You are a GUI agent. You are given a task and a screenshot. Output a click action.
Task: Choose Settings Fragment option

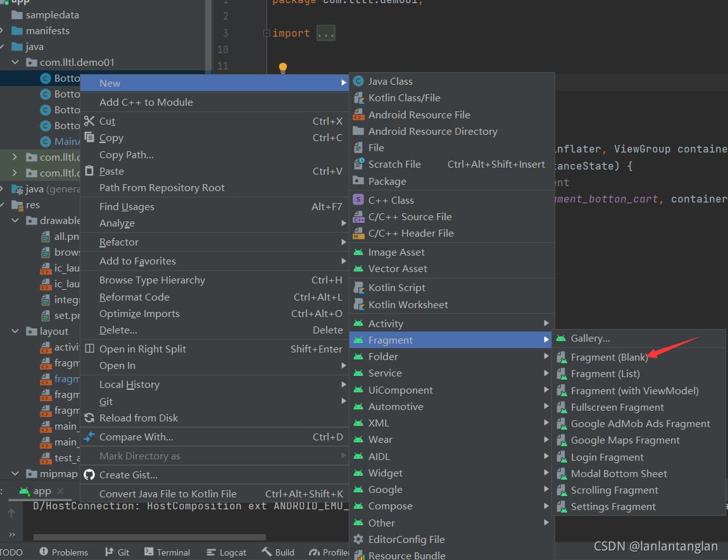[x=613, y=507]
